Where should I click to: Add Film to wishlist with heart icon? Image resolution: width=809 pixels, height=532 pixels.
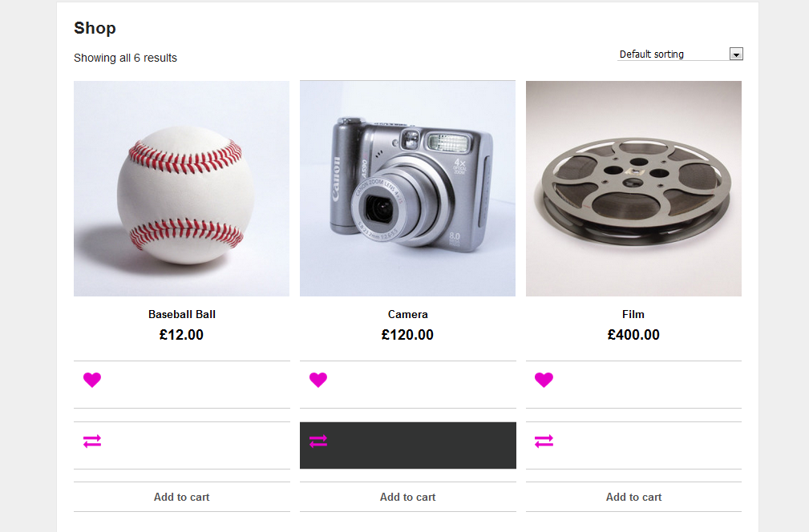pyautogui.click(x=544, y=380)
